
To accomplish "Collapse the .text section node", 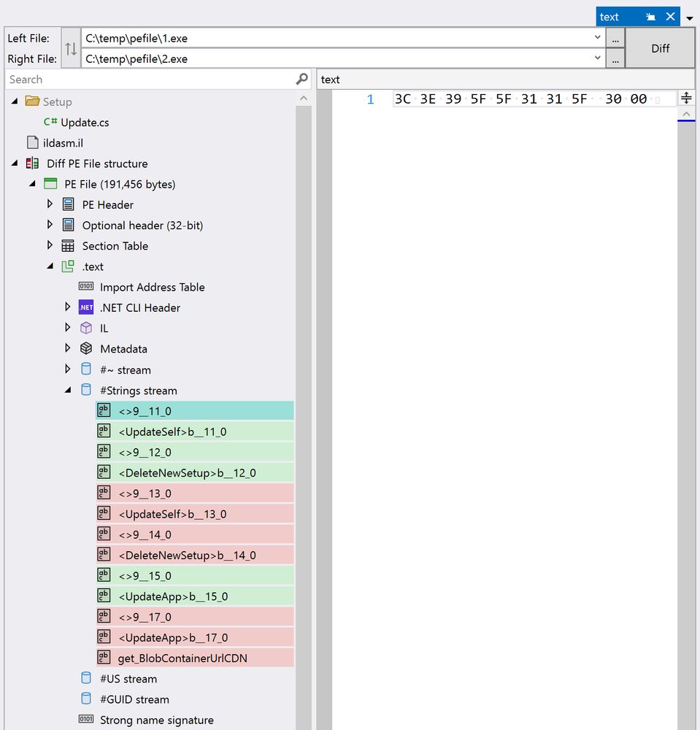I will pos(50,266).
